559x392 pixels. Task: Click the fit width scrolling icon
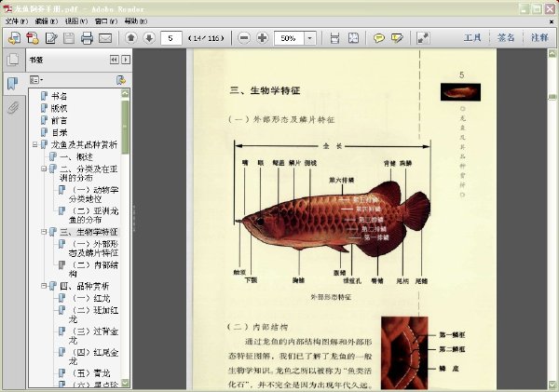tap(334, 38)
